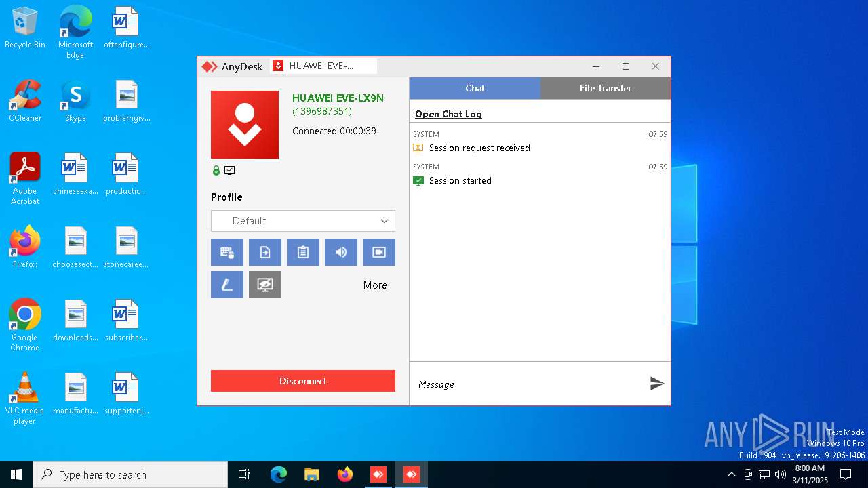Switch to the Chat tab
Viewport: 868px width, 488px height.
475,88
